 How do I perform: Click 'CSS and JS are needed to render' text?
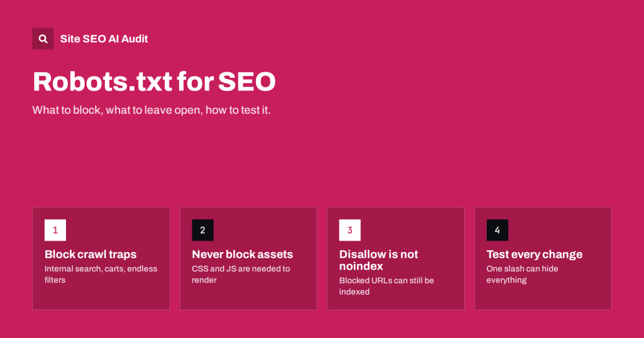[241, 274]
